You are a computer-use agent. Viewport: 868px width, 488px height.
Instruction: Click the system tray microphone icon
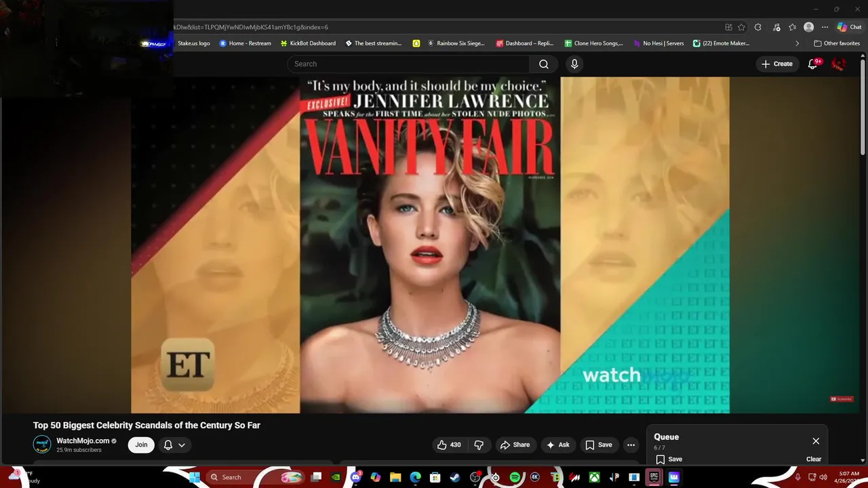[797, 477]
